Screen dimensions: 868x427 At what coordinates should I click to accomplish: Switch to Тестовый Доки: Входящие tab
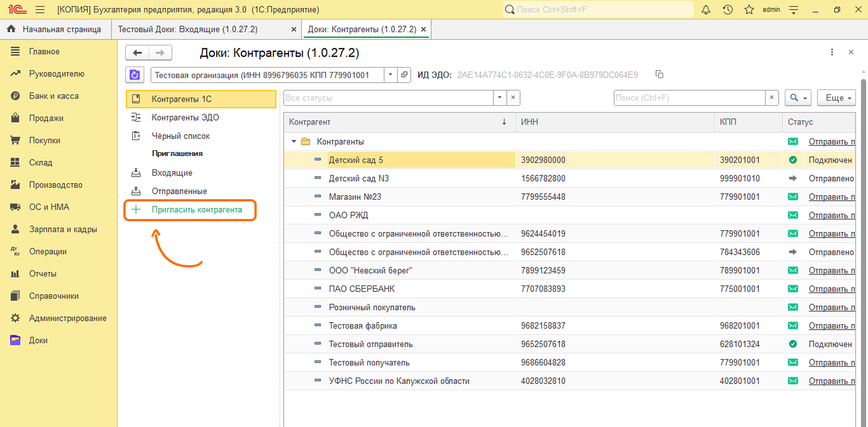tap(188, 29)
